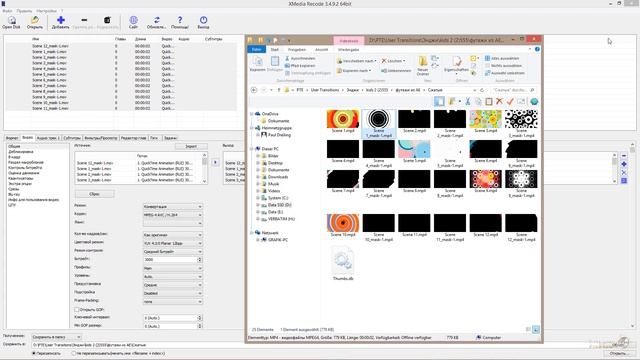
Task: Click the Сайт website toolbar icon
Action: pos(133,20)
